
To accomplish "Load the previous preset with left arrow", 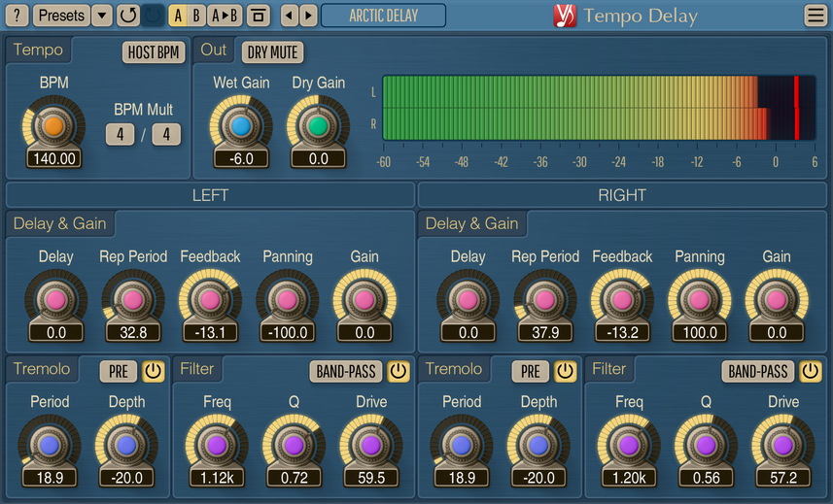I will (289, 16).
